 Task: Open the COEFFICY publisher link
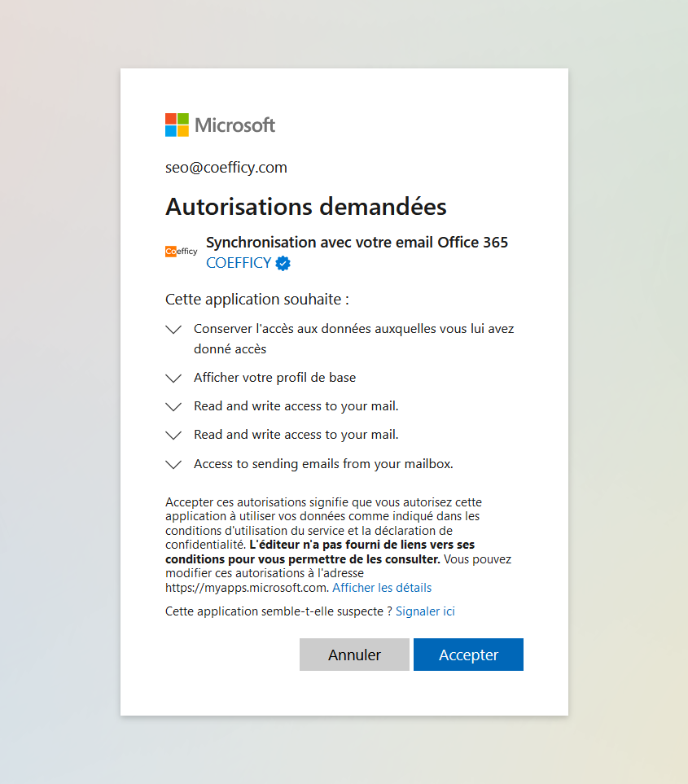239,263
